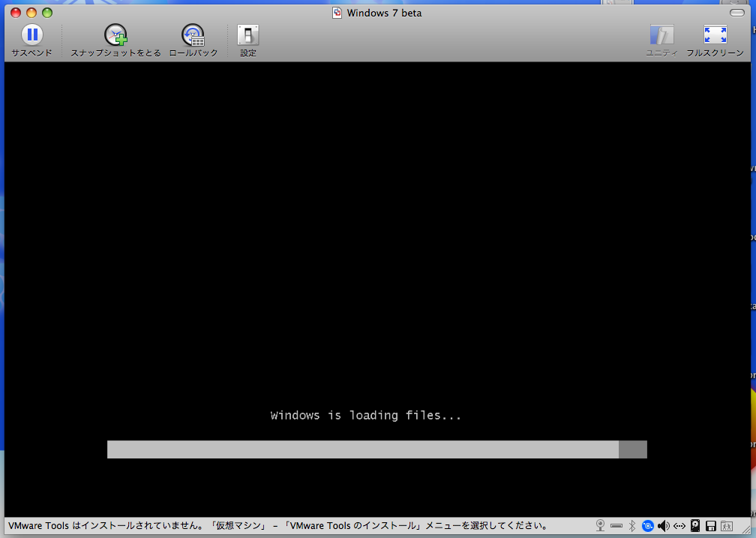Click the "Windows is loading files..." text

(365, 416)
